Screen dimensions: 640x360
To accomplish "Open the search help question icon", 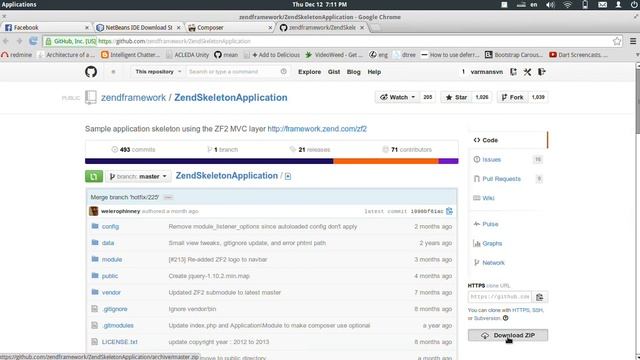I will (284, 71).
